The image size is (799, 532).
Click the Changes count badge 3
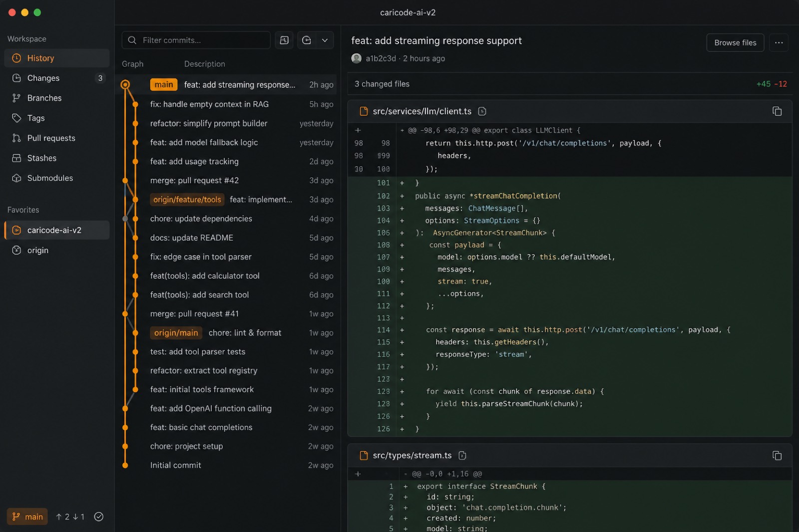tap(100, 78)
